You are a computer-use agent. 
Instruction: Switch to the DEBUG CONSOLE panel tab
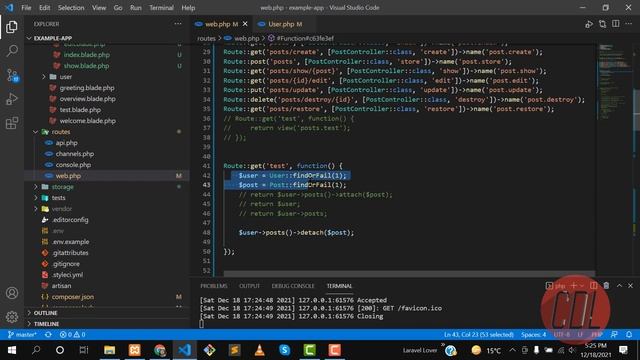(x=293, y=286)
